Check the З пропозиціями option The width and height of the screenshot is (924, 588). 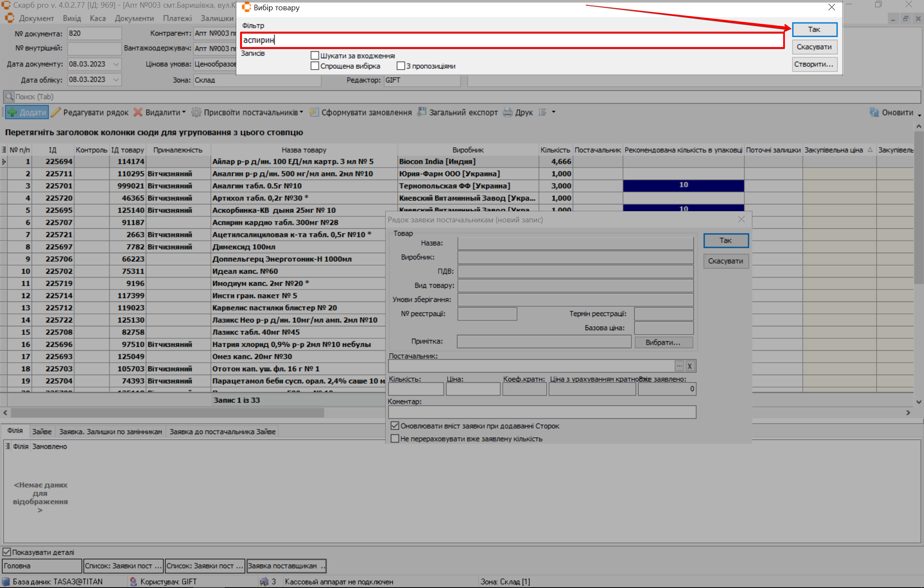tap(401, 66)
